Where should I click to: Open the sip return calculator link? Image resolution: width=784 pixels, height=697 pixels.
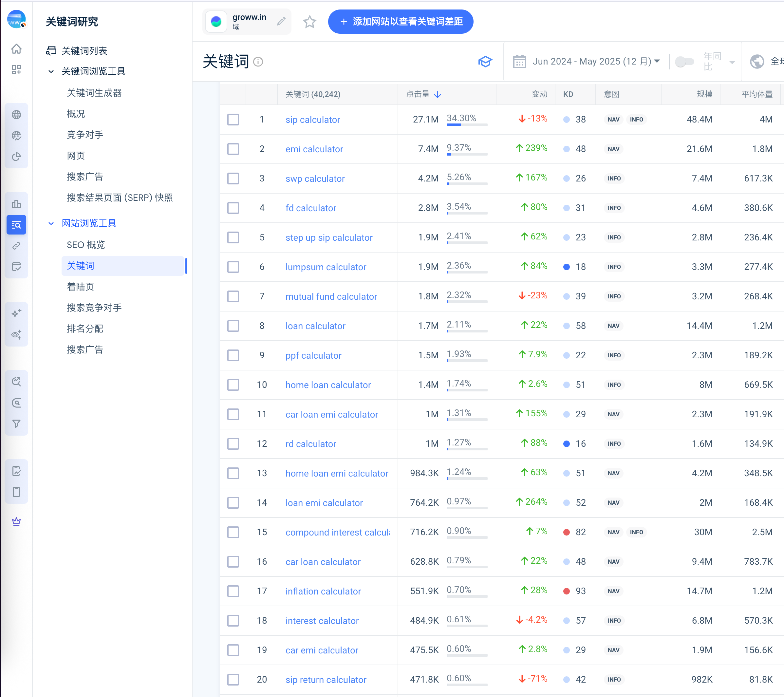(x=326, y=679)
